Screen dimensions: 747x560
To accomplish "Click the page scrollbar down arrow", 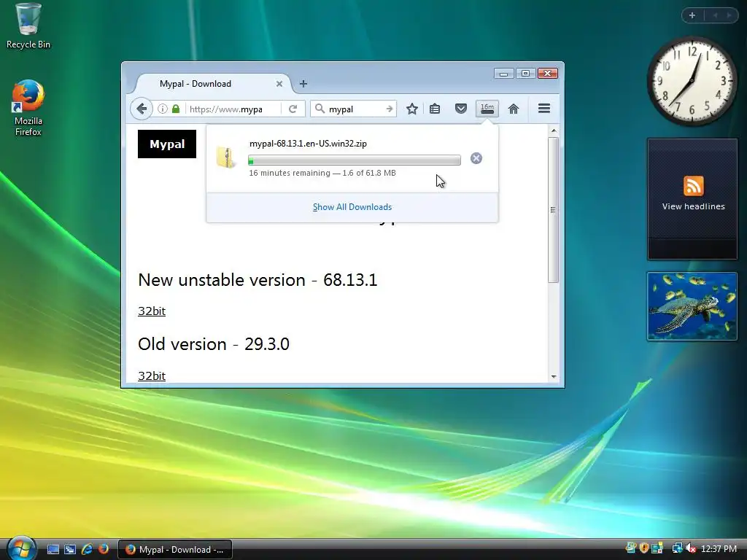I will point(553,377).
